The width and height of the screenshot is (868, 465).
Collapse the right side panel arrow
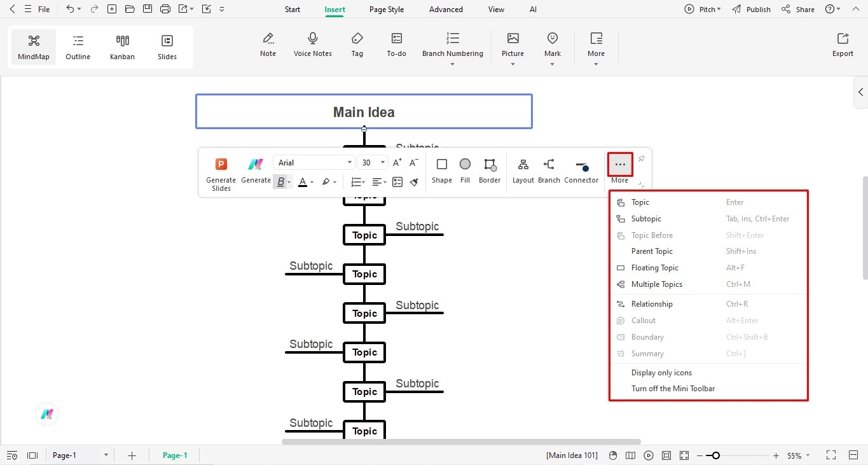point(861,92)
